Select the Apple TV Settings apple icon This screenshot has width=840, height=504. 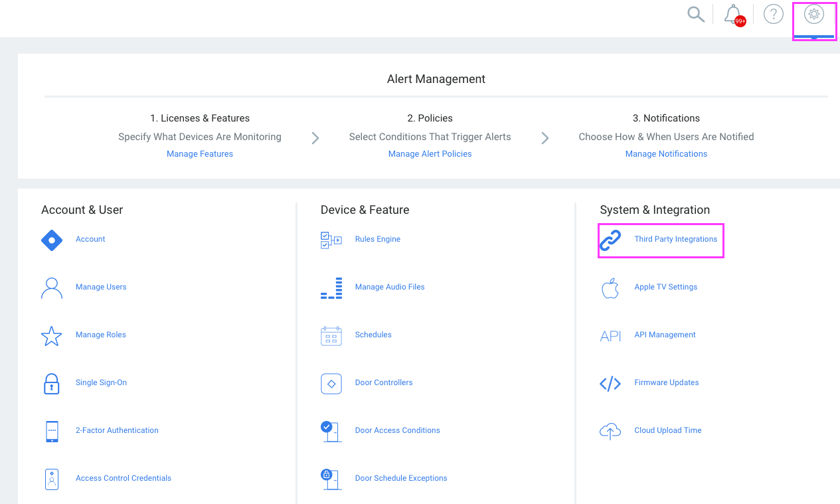tap(610, 288)
